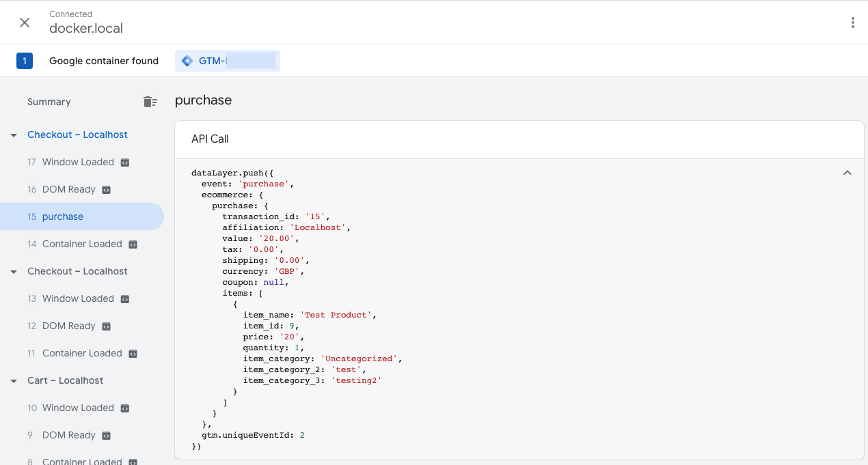Screen dimensions: 868x465
Task: Collapse the second Checkout – Localhost group
Action: pos(14,271)
